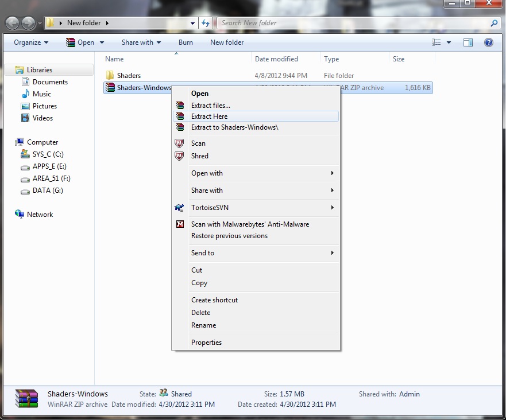Select Delete in the context menu
506x420 pixels.
(x=256, y=312)
